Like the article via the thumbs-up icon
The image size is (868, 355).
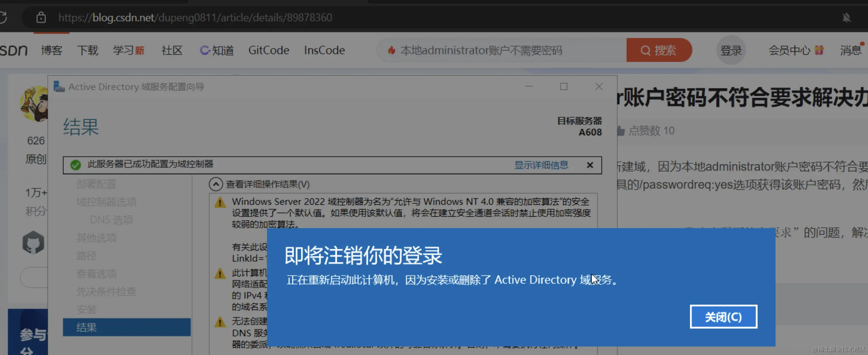point(621,131)
